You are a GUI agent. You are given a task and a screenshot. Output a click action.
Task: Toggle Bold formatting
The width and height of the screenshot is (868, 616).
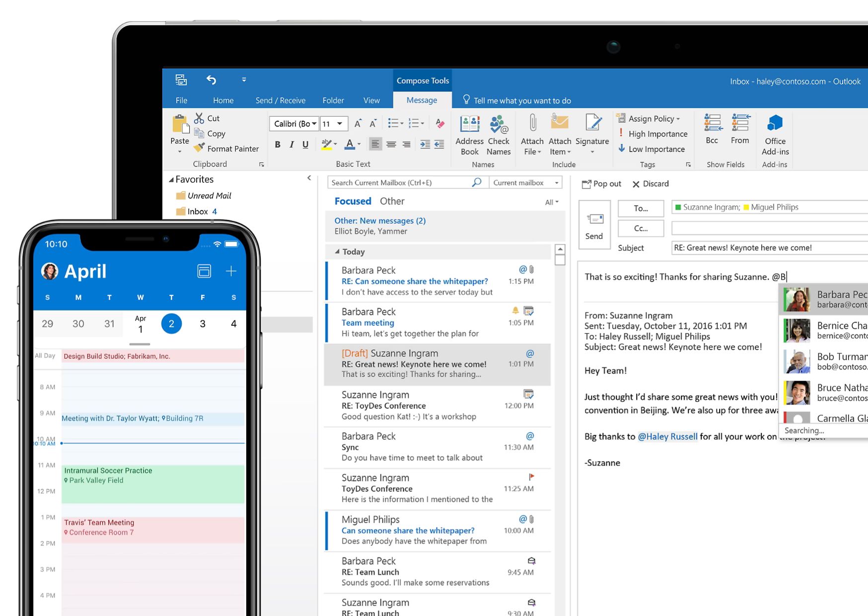click(x=278, y=145)
